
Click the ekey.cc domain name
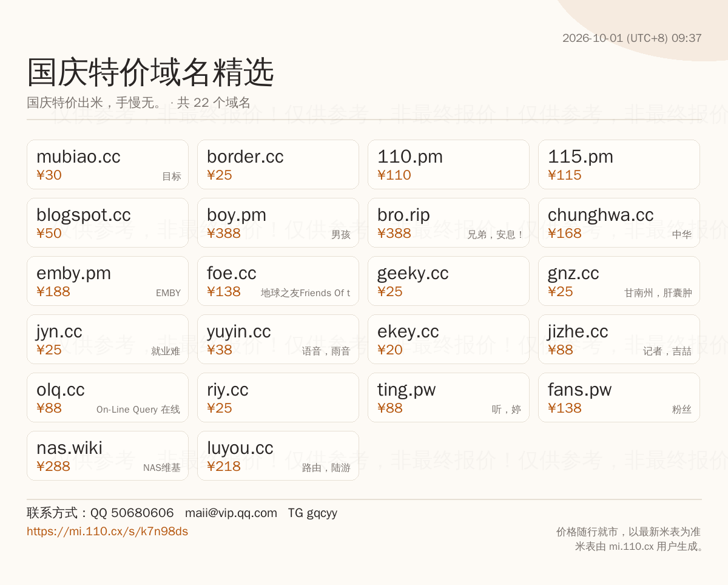(x=408, y=331)
